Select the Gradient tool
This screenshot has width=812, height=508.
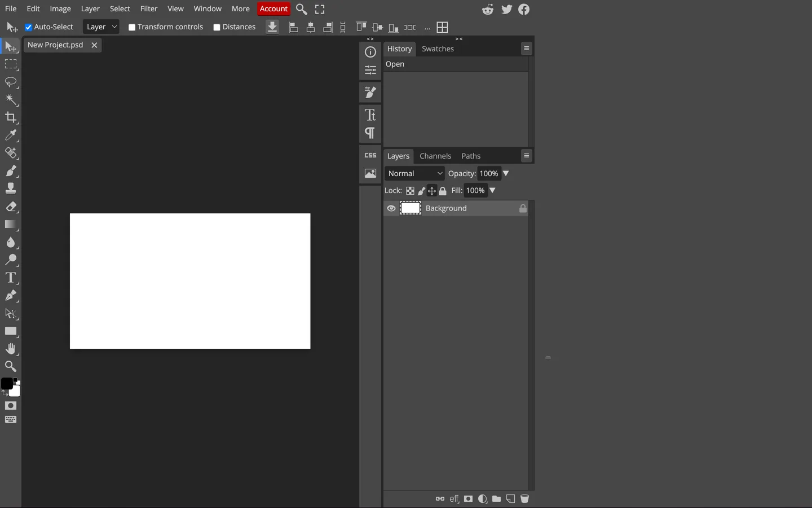(11, 225)
